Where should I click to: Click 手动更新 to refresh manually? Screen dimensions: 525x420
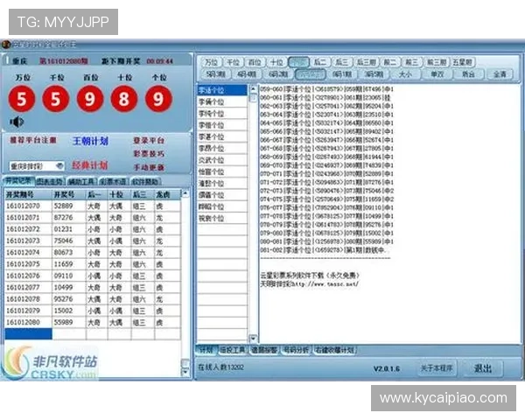pos(149,167)
